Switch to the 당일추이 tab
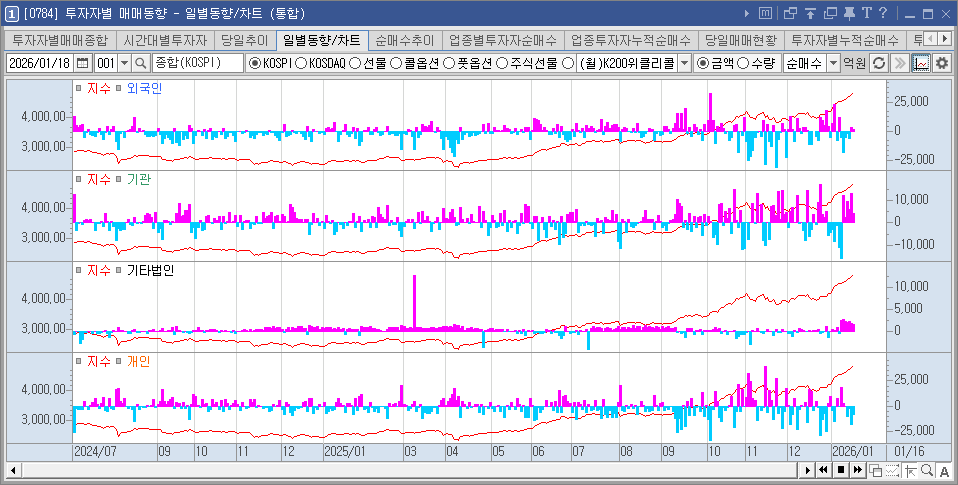This screenshot has height=485, width=958. point(244,40)
